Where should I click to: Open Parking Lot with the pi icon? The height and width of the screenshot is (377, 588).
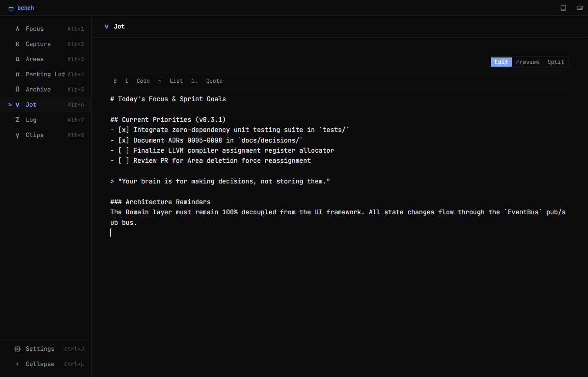(x=17, y=74)
